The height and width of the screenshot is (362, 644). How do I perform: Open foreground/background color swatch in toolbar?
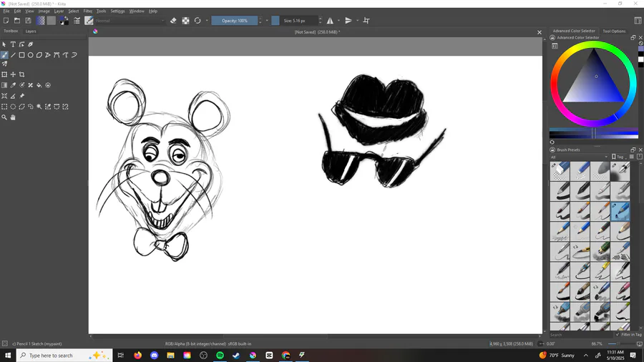click(x=64, y=21)
